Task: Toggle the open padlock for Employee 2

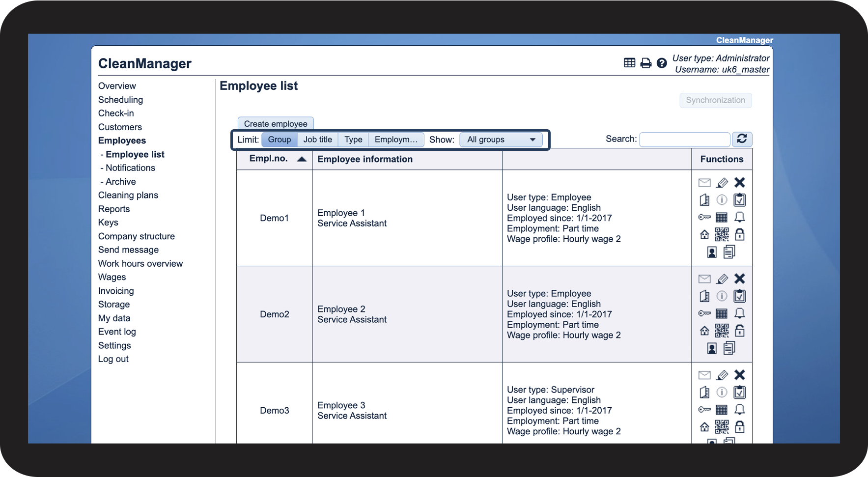Action: coord(739,331)
